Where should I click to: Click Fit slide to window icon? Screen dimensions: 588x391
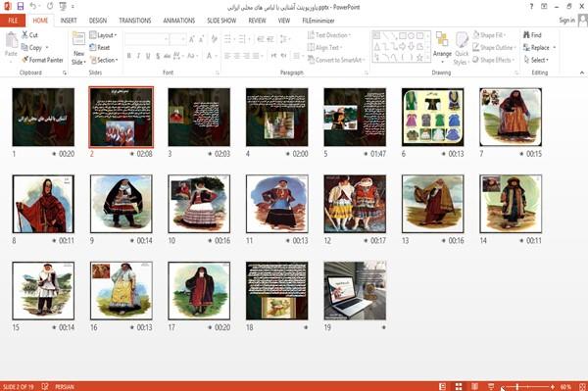click(582, 386)
